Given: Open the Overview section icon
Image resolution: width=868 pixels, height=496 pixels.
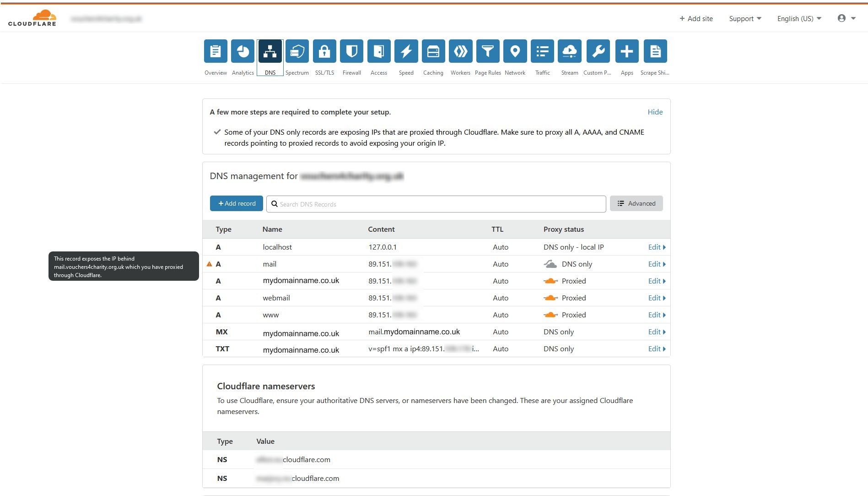Looking at the screenshot, I should (216, 51).
